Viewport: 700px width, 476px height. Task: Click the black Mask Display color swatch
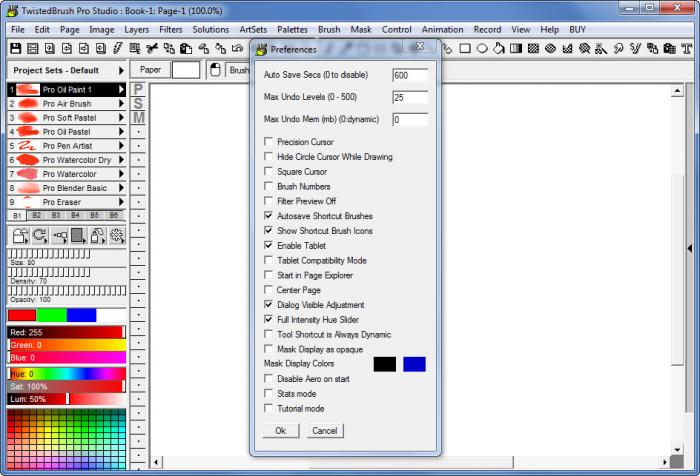[385, 364]
